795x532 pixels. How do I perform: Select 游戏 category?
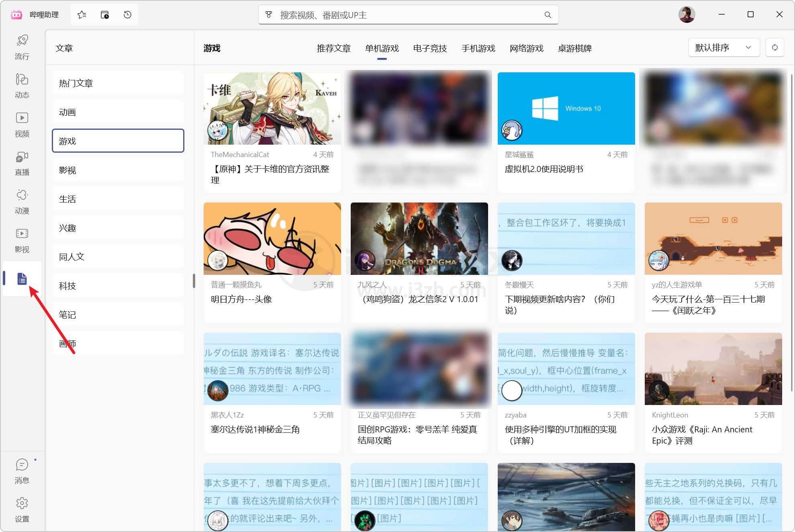click(x=118, y=141)
